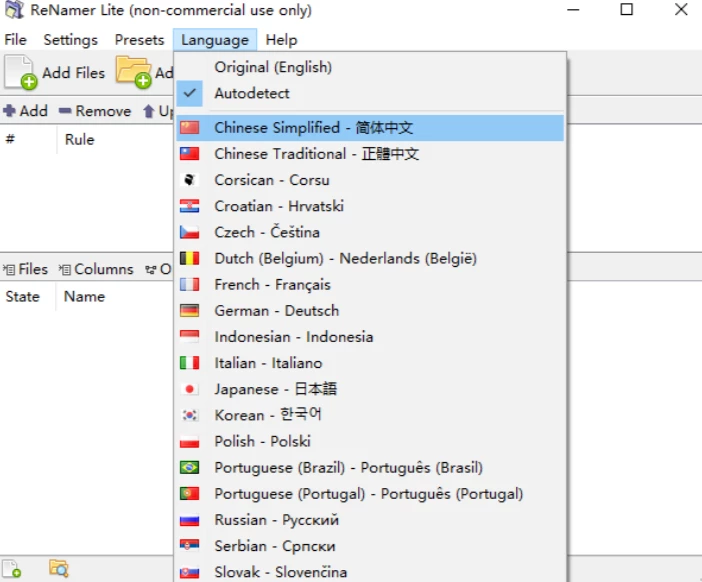The image size is (702, 582).
Task: Select Slovak - Slovenčina language
Action: point(370,572)
